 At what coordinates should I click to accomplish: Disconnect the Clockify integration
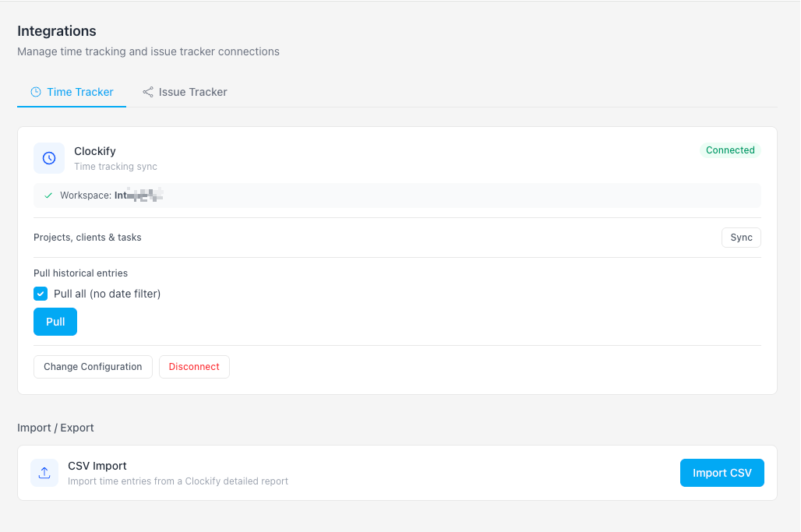coord(194,367)
